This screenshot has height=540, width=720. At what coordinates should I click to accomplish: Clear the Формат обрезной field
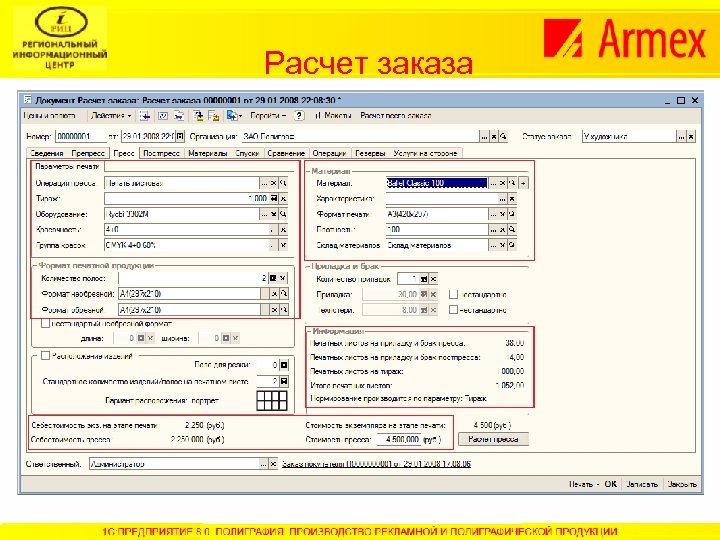coord(274,310)
